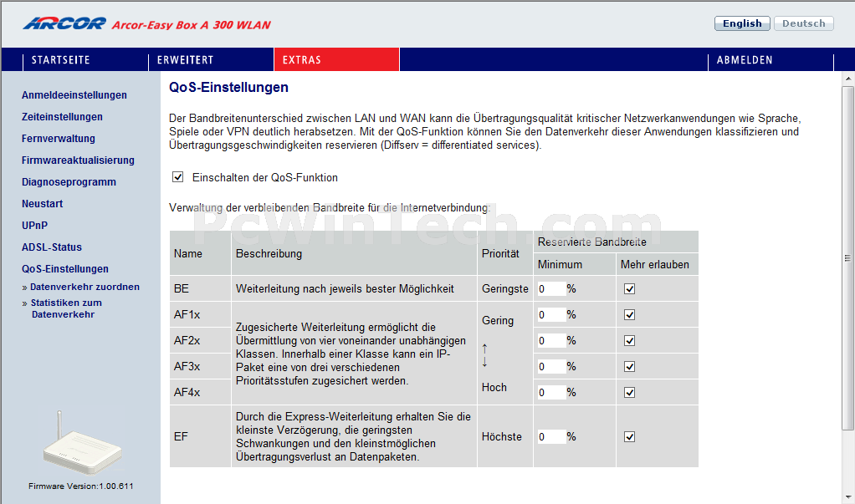Click the Arcor logo
Image resolution: width=855 pixels, height=504 pixels.
pyautogui.click(x=64, y=23)
